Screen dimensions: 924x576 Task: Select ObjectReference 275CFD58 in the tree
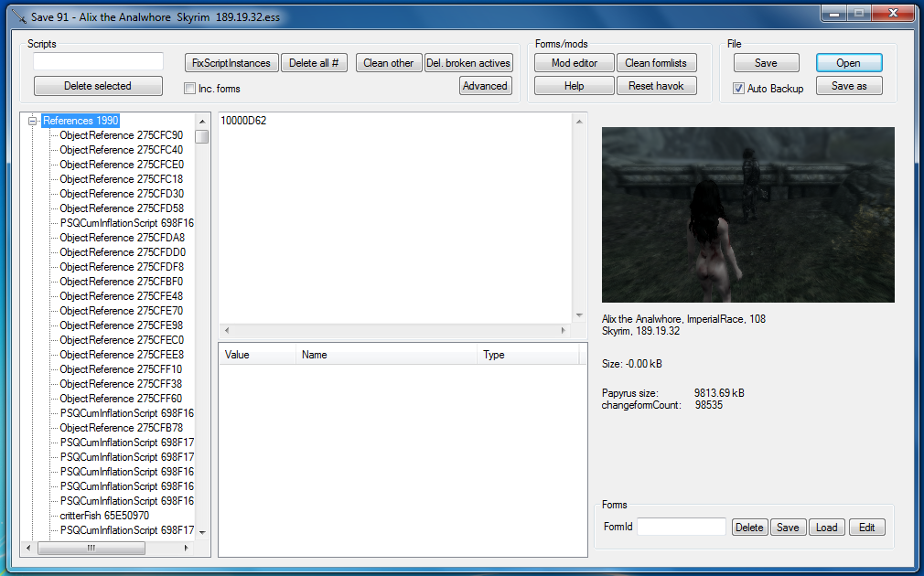click(x=122, y=208)
